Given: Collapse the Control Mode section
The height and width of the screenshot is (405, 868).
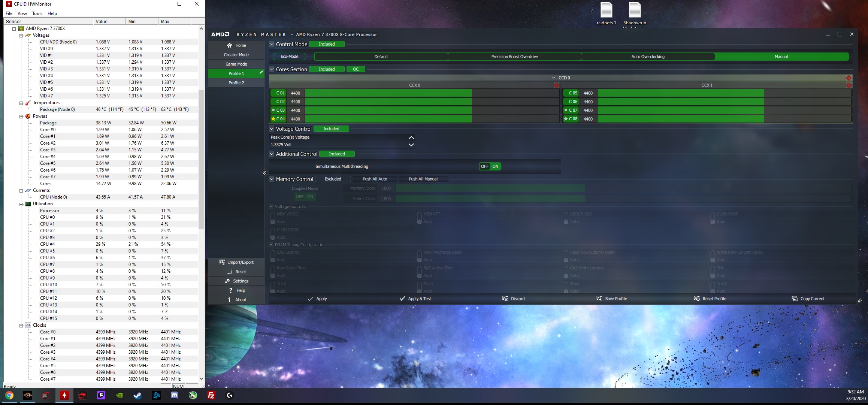Looking at the screenshot, I should click(x=272, y=44).
